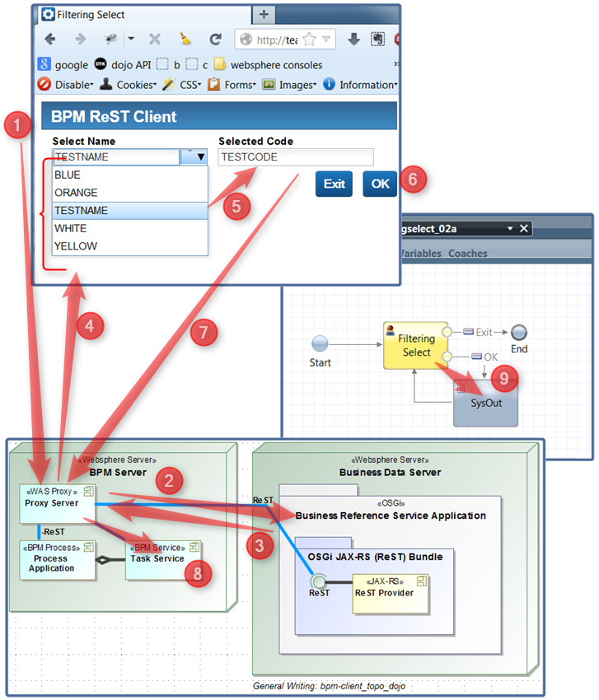Viewport: 599px width, 700px height.
Task: Click the browser Back arrow
Action: coord(50,40)
